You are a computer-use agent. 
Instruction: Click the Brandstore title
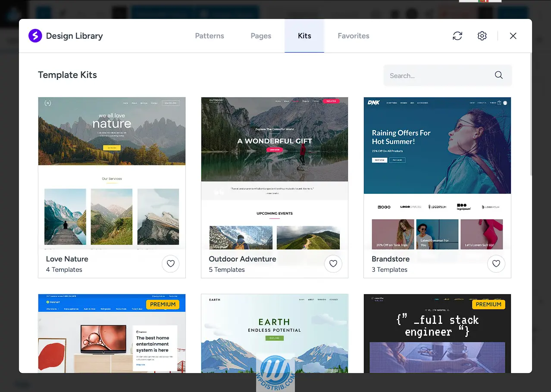click(x=391, y=259)
